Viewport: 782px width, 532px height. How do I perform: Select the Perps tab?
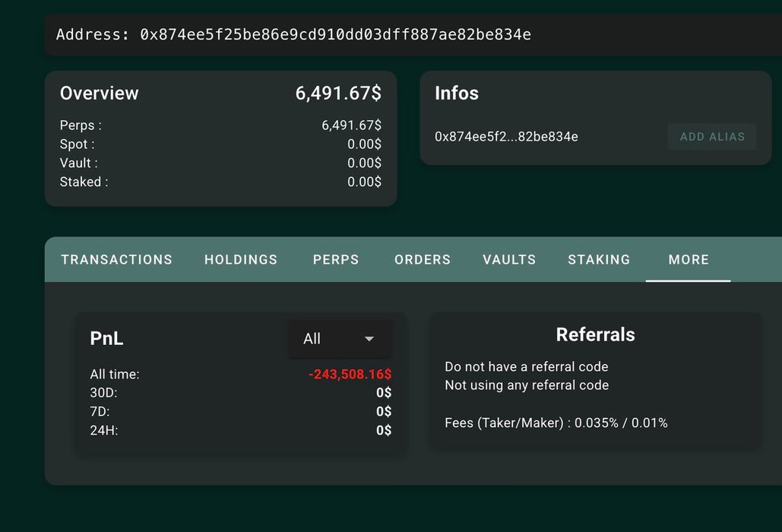pyautogui.click(x=336, y=260)
